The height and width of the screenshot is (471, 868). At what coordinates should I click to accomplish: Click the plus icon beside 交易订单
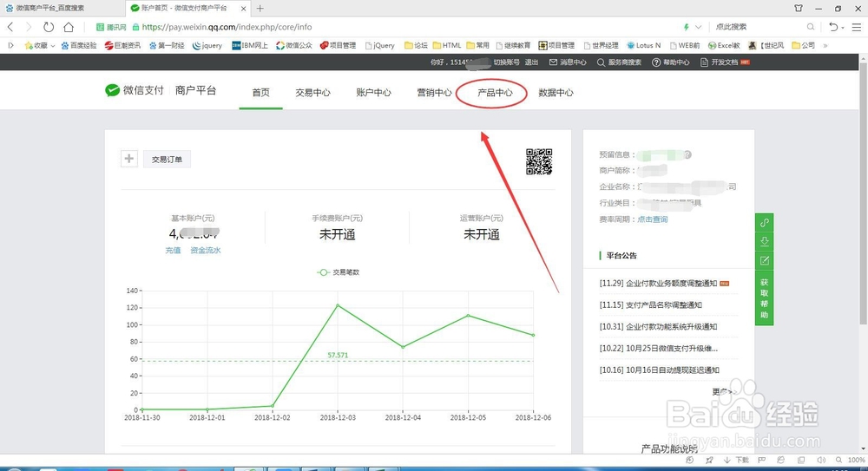(129, 159)
